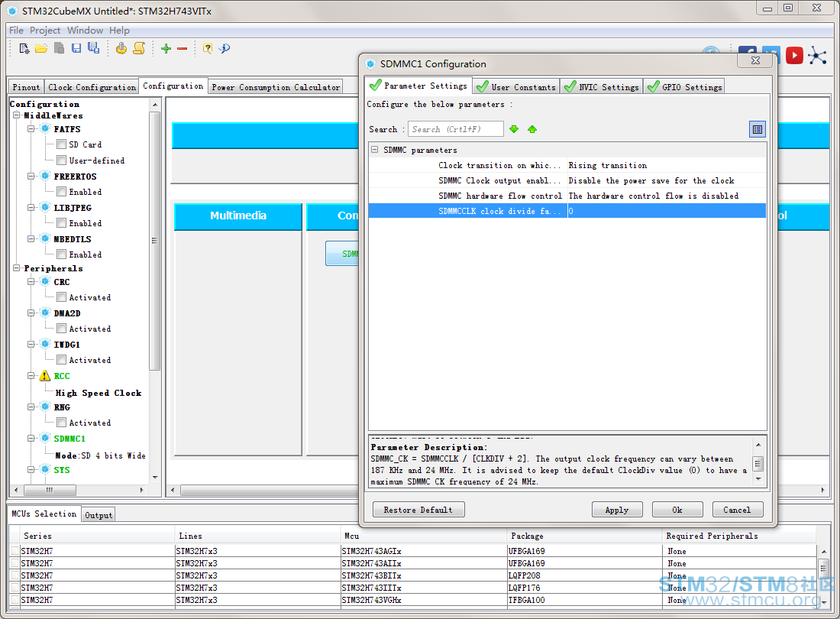Open the YouTube link icon

click(x=794, y=55)
